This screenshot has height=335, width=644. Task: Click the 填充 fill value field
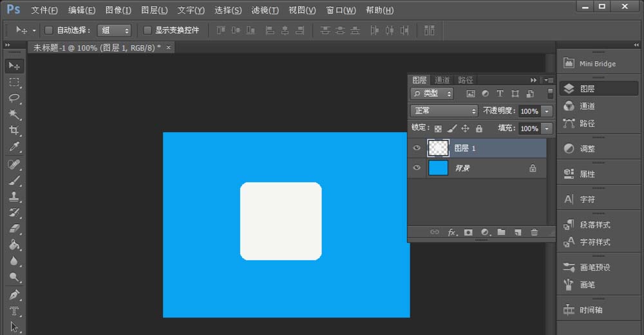529,129
